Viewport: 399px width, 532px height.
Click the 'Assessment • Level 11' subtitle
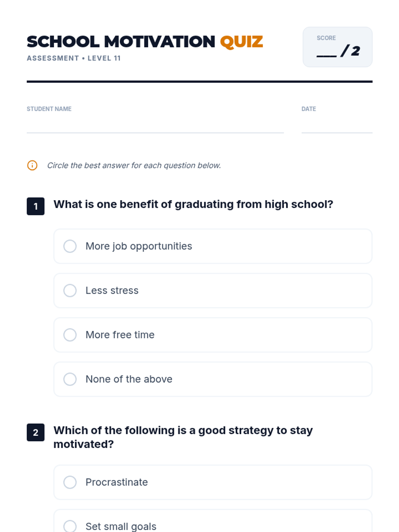coord(73,58)
